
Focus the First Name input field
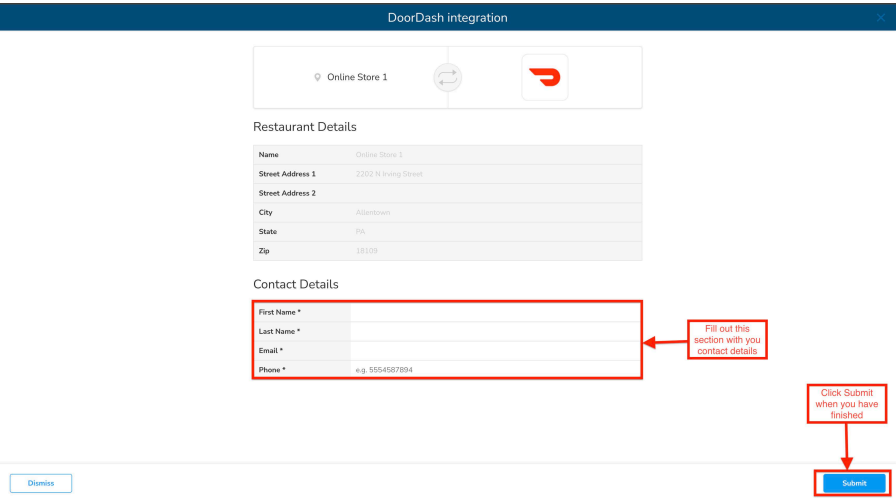pyautogui.click(x=494, y=312)
